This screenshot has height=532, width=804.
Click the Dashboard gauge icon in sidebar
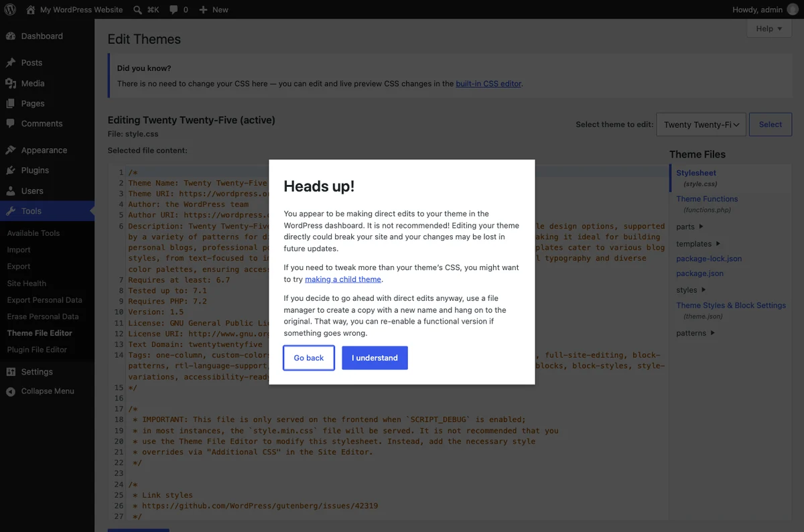(11, 36)
